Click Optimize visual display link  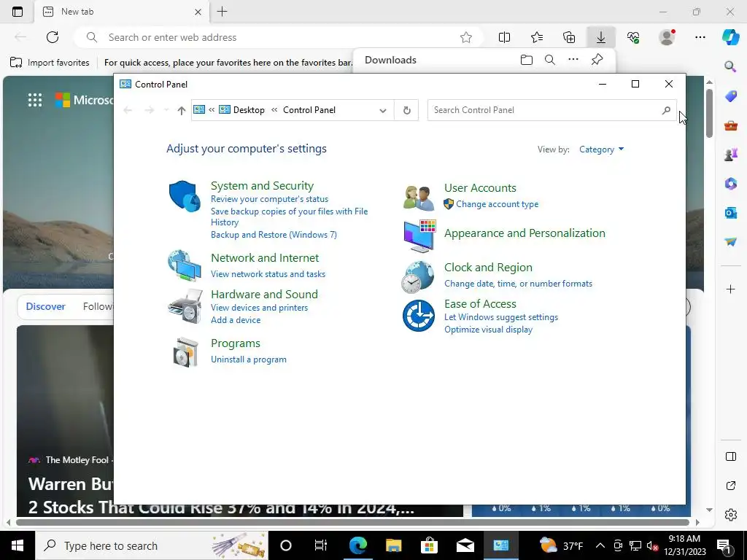[x=488, y=330]
